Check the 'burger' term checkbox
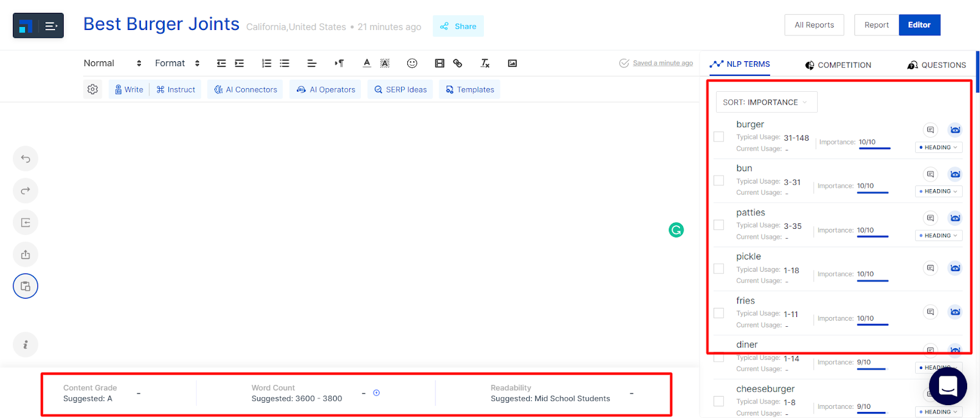The image size is (980, 418). point(719,136)
